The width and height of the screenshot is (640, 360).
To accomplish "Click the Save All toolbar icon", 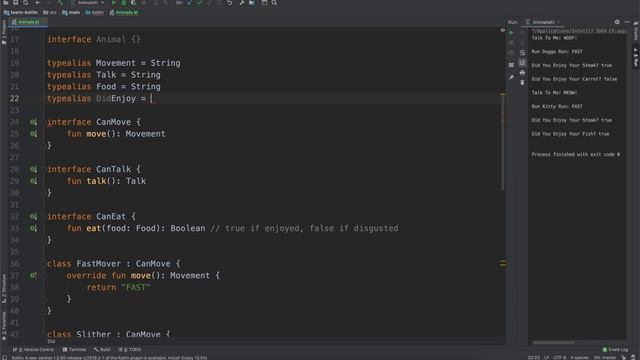I will [x=16, y=2].
